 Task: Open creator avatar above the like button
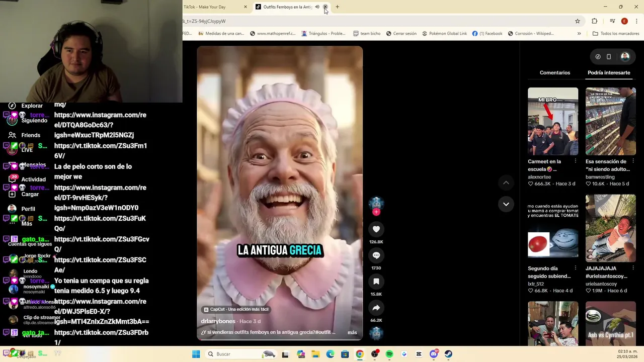tap(376, 203)
